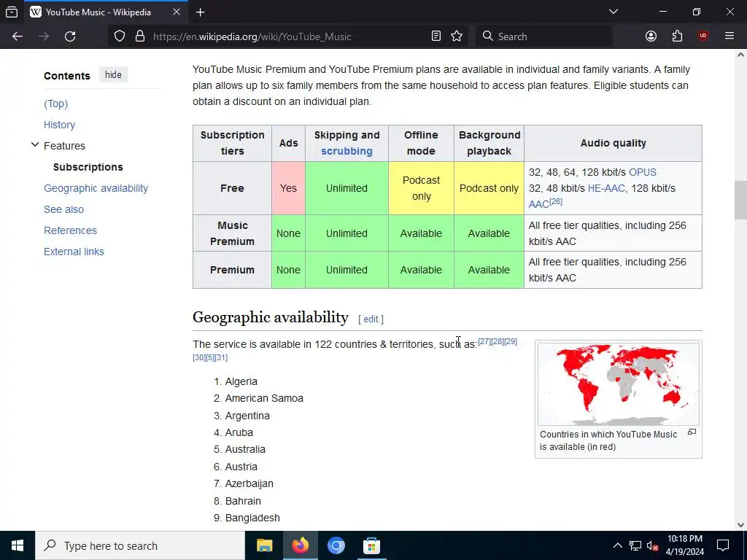The height and width of the screenshot is (560, 747).
Task: Open Firefox from the taskbar
Action: [x=300, y=545]
